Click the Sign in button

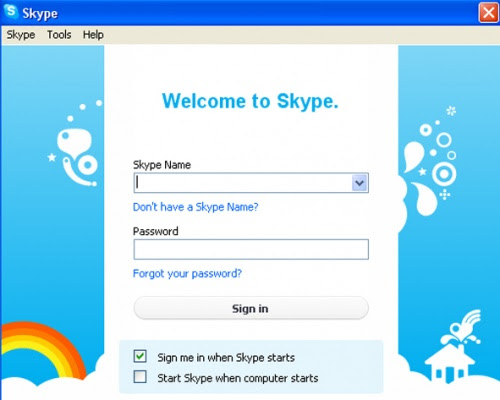(251, 308)
